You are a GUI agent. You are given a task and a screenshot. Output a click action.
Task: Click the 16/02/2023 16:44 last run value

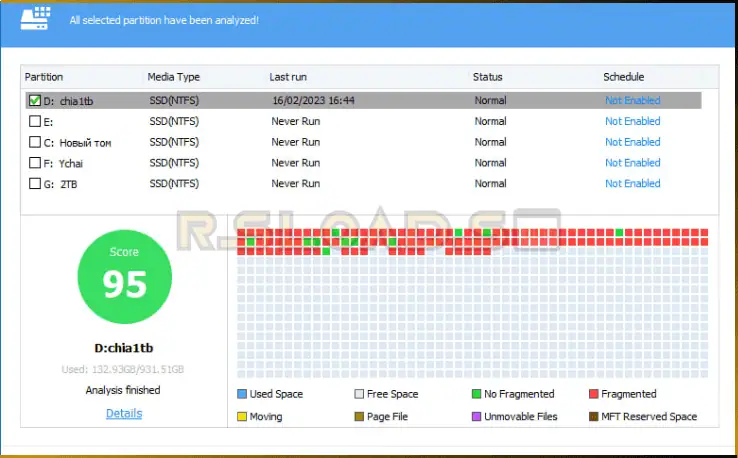313,100
